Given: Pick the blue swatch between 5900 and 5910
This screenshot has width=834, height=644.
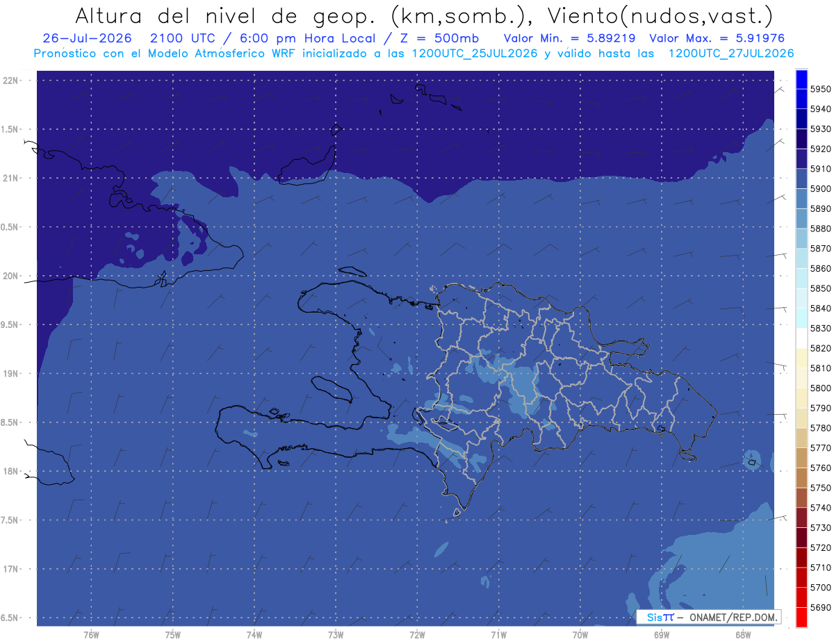Looking at the screenshot, I should [801, 179].
